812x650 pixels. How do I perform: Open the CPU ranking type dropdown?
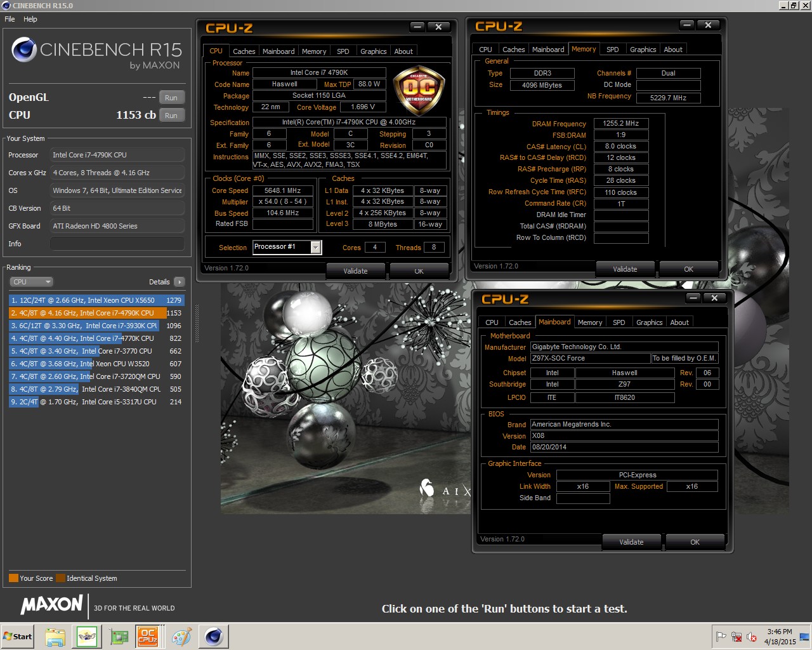tap(31, 282)
